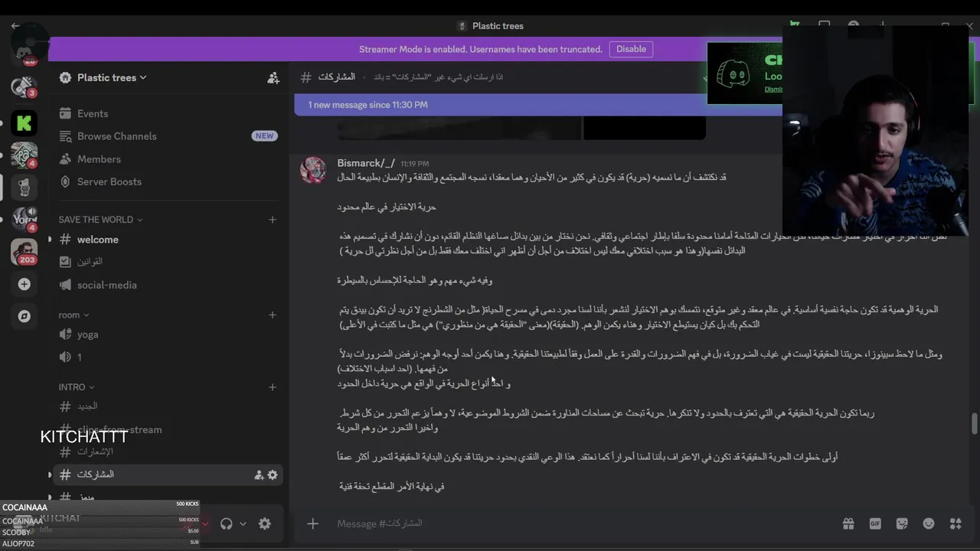Open the welcome channel
The image size is (980, 551).
tap(168, 240)
